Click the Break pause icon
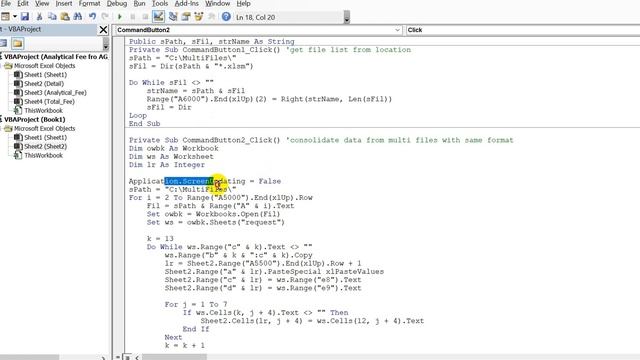 (133, 17)
